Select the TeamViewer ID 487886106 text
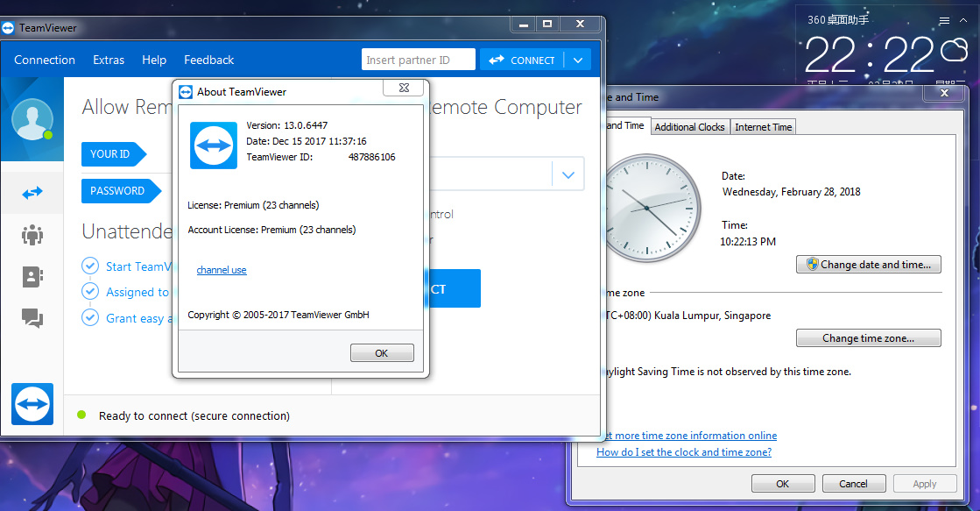 click(x=372, y=157)
